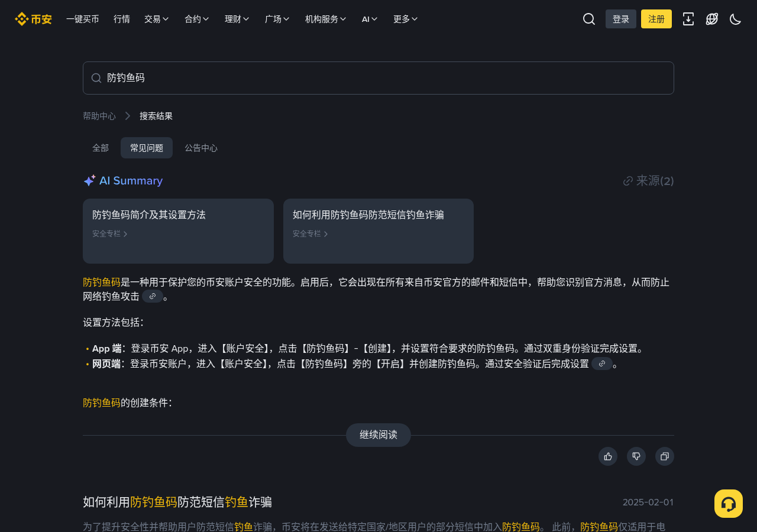The height and width of the screenshot is (532, 757).
Task: Open 来源(2) sources list
Action: point(649,181)
